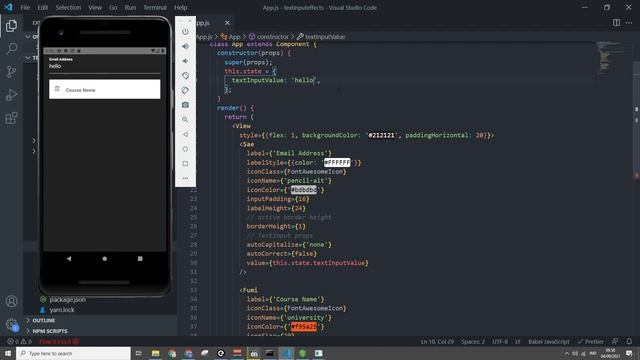The width and height of the screenshot is (640, 360).
Task: Click the emulator zoom magnifier icon
Action: (x=185, y=120)
